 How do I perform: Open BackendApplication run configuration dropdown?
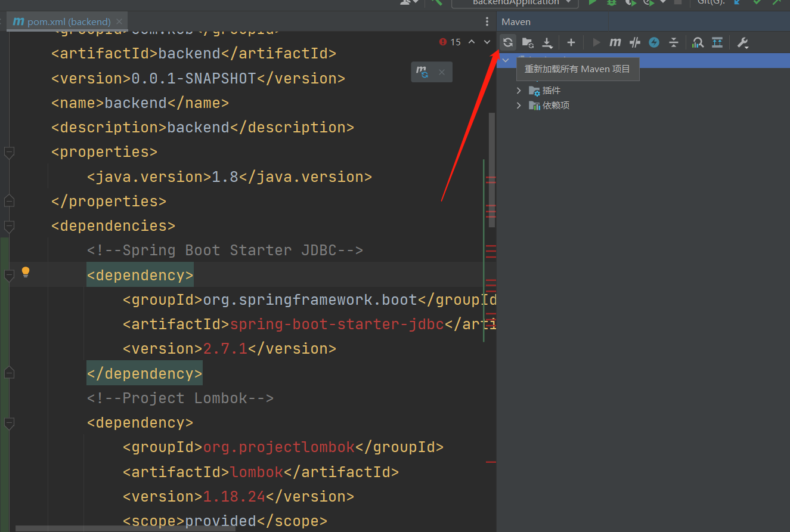515,3
